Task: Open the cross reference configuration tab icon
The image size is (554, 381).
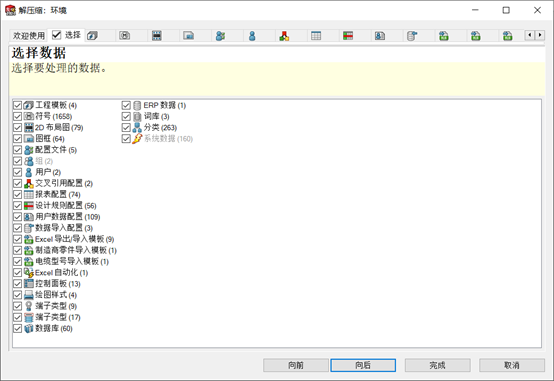Action: (x=284, y=36)
